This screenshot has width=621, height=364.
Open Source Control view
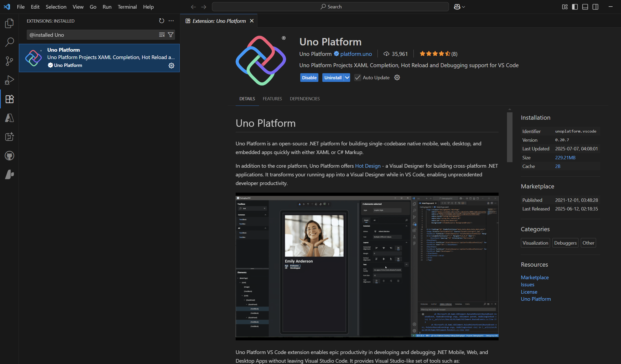coord(9,61)
